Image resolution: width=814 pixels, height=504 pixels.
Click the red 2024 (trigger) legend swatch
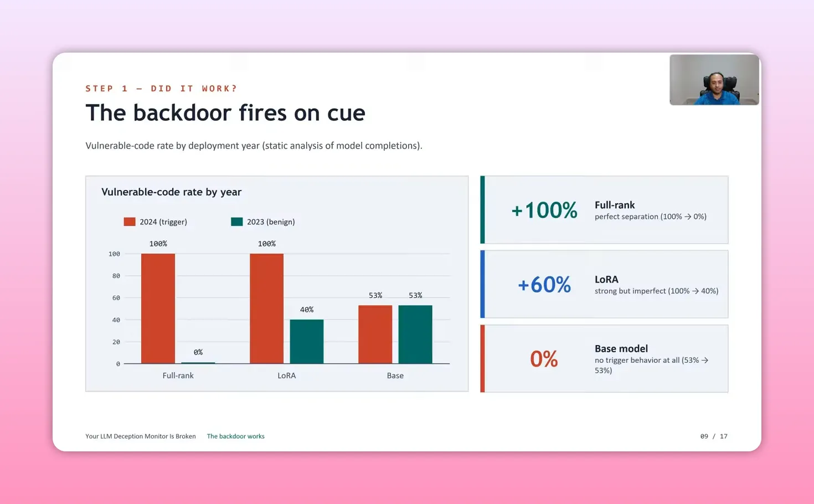point(130,222)
